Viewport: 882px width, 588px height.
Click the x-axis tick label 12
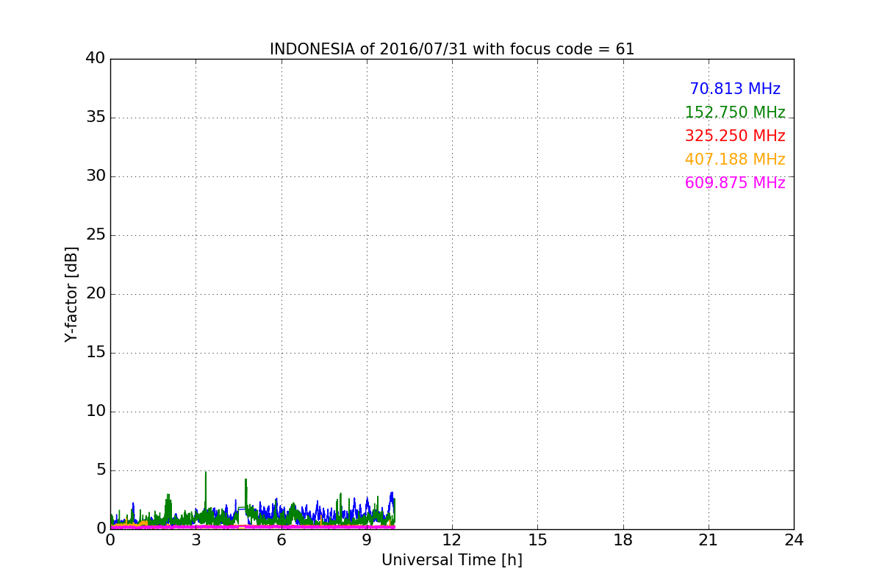(x=452, y=540)
